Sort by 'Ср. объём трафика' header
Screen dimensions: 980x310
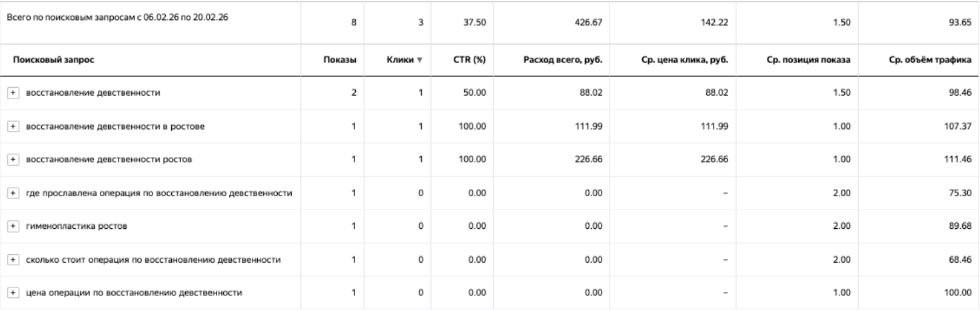click(930, 60)
